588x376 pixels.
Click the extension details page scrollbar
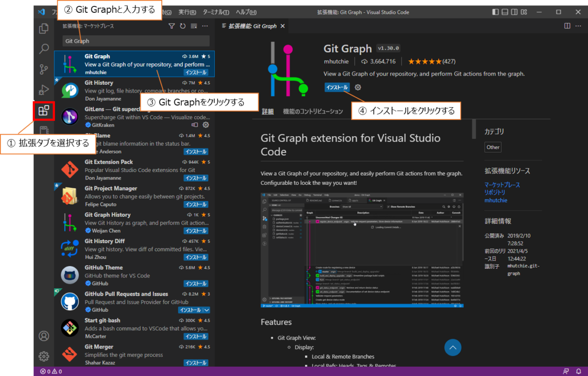(x=474, y=129)
